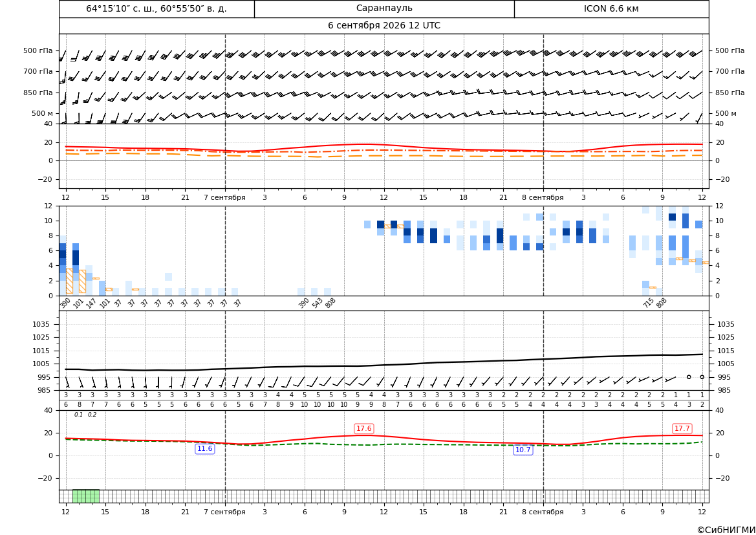The image size is (756, 535).
Task: Click the ICON 6.6 км model label
Action: pyautogui.click(x=611, y=8)
